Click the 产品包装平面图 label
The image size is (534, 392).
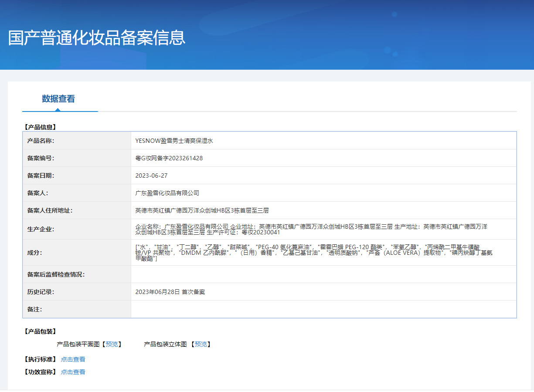click(x=78, y=344)
